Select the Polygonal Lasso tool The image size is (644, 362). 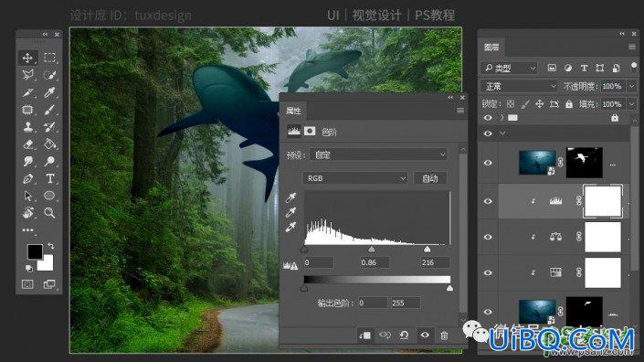[x=27, y=75]
